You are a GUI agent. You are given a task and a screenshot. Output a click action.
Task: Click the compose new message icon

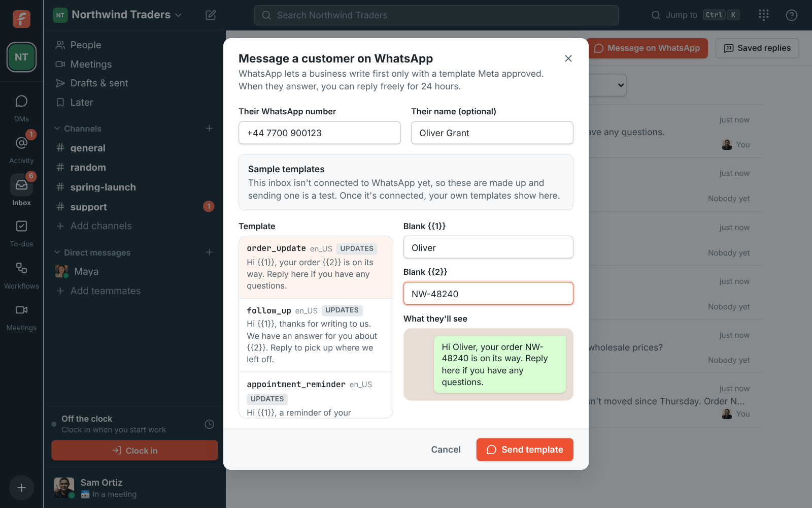point(211,15)
